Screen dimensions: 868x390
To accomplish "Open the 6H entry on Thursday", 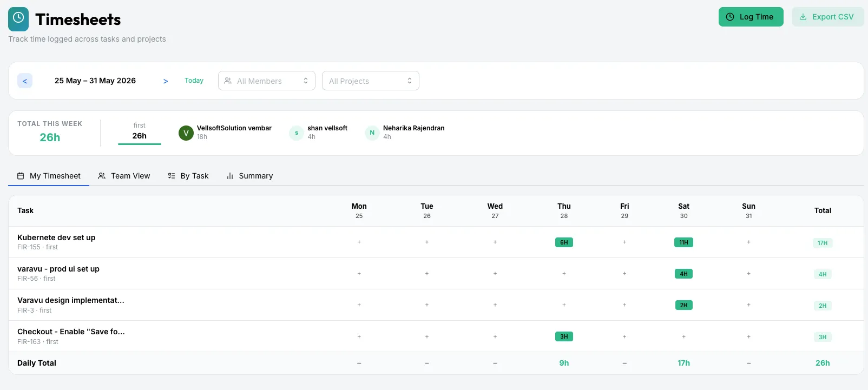I will (564, 242).
